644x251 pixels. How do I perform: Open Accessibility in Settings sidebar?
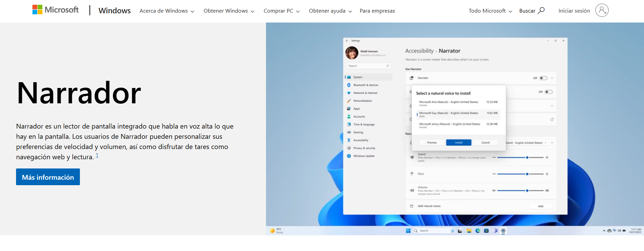point(361,140)
